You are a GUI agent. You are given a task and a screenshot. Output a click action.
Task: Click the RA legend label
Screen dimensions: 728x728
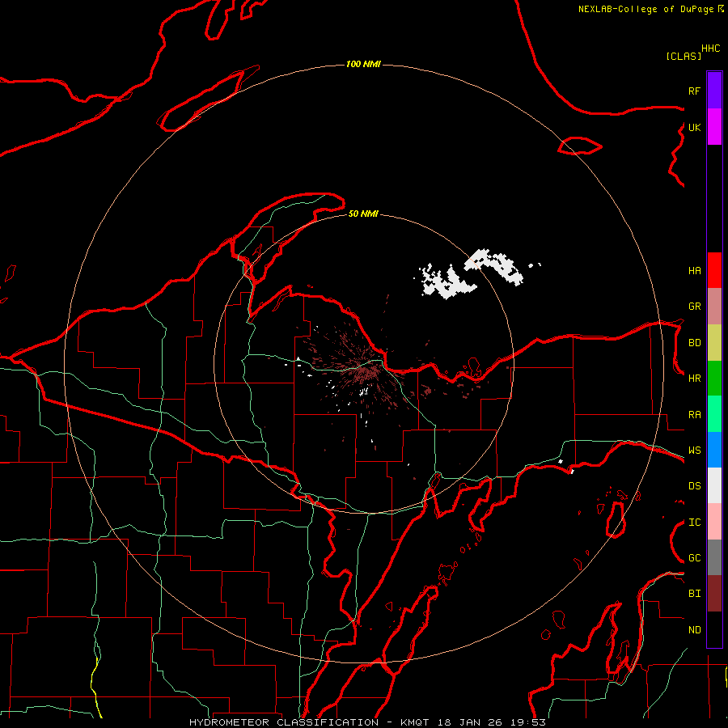[694, 414]
